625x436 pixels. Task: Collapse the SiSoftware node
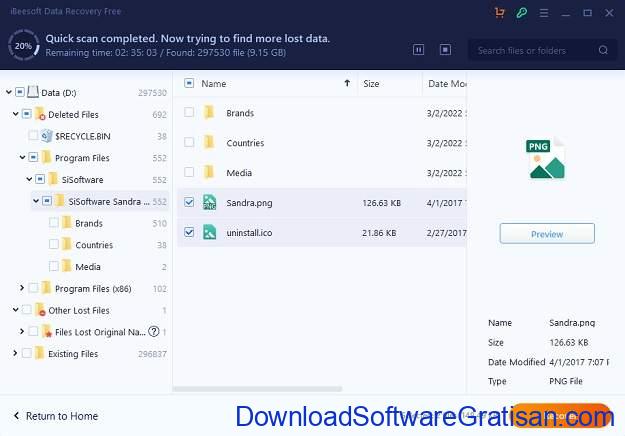tap(29, 179)
